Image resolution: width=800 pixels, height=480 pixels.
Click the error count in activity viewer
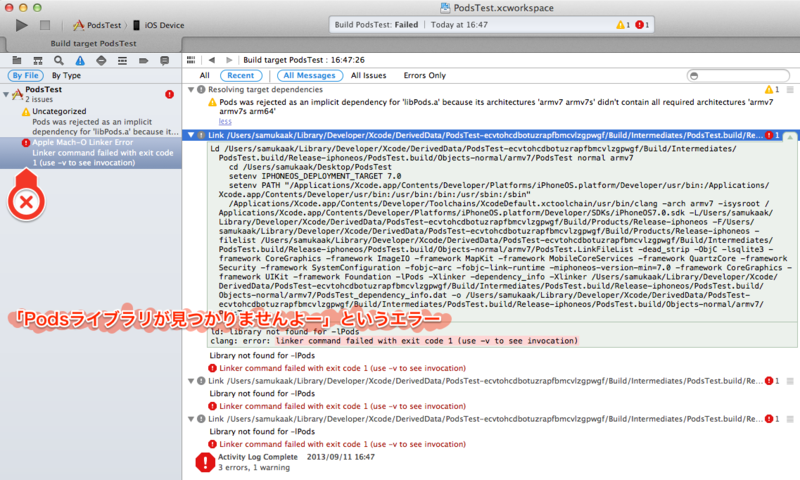(x=642, y=25)
